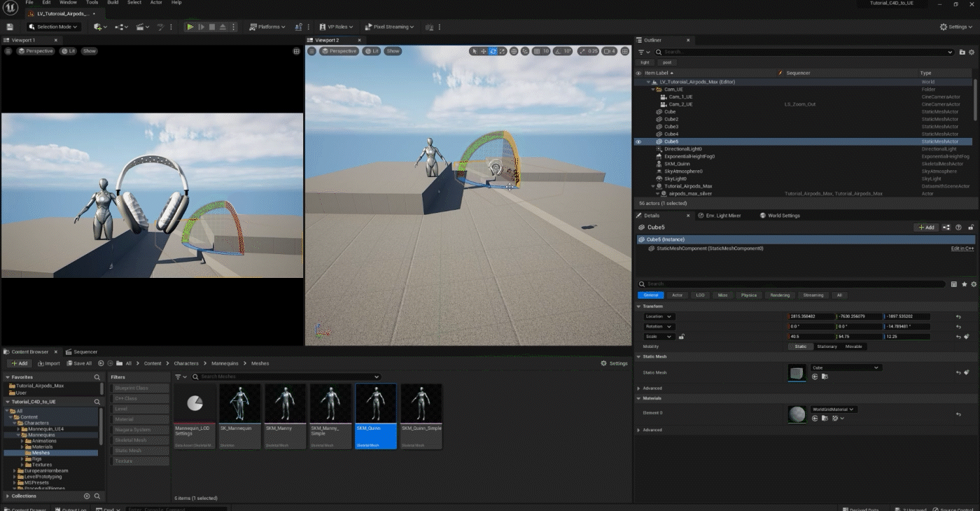Click the Browse to asset icon under Cube mesh

pyautogui.click(x=825, y=377)
